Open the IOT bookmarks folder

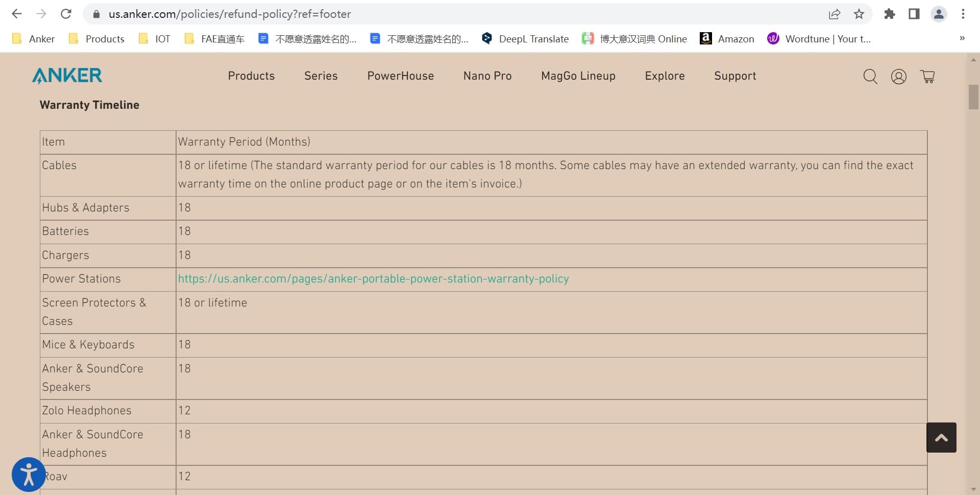pos(154,39)
